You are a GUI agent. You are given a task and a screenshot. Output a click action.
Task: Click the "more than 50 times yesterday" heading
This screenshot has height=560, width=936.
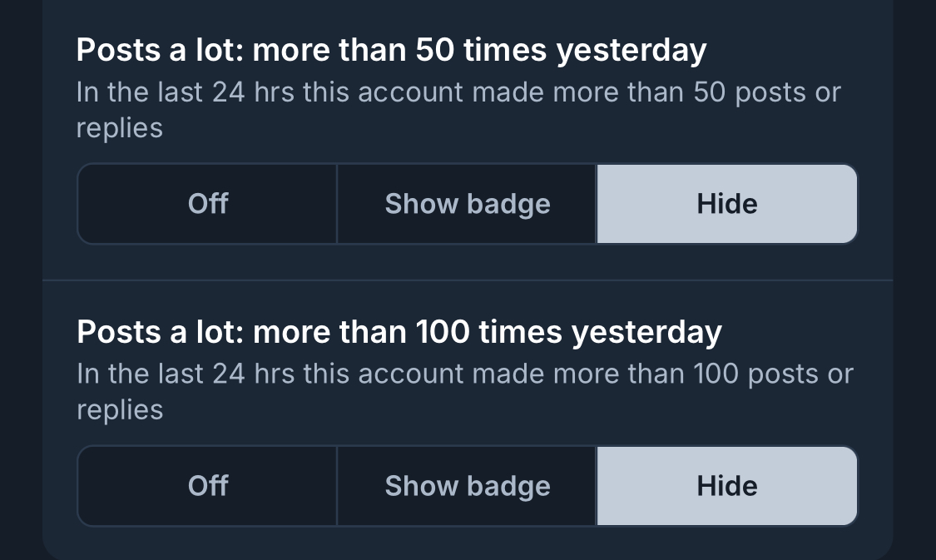coord(478,51)
